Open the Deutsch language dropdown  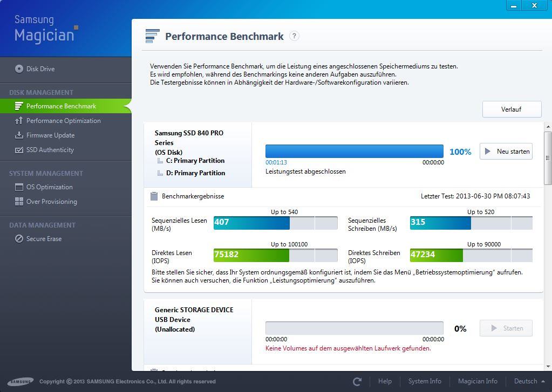coord(529,381)
